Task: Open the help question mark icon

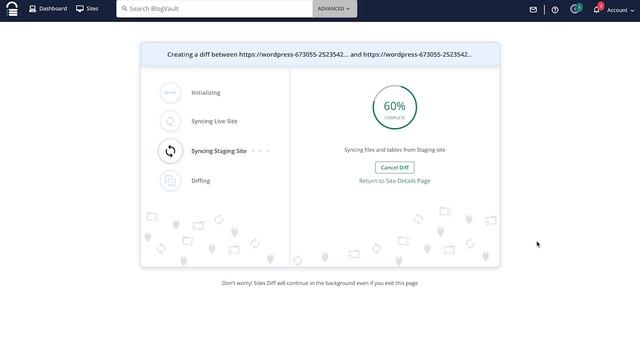Action: [555, 10]
